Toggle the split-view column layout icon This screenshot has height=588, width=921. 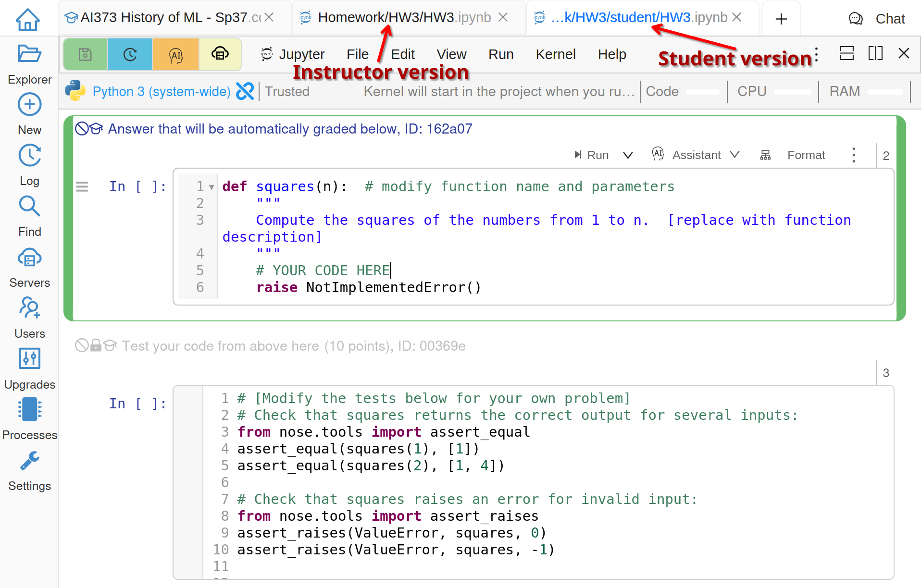[875, 53]
